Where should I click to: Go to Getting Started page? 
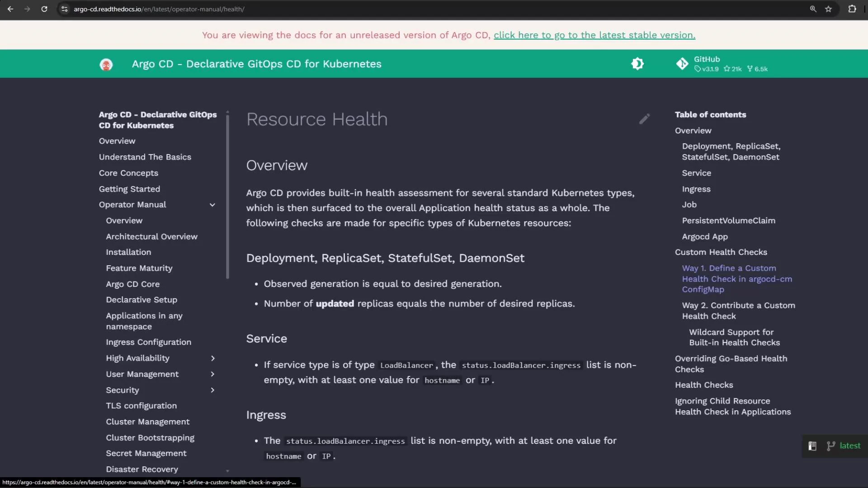tap(129, 189)
